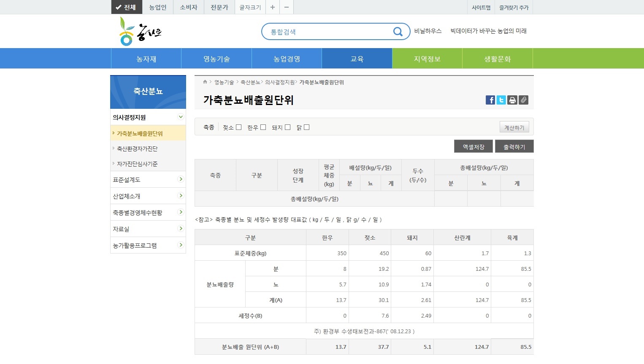
Task: Click the 환경부 수생태보전과-867 note
Action: pyautogui.click(x=364, y=331)
